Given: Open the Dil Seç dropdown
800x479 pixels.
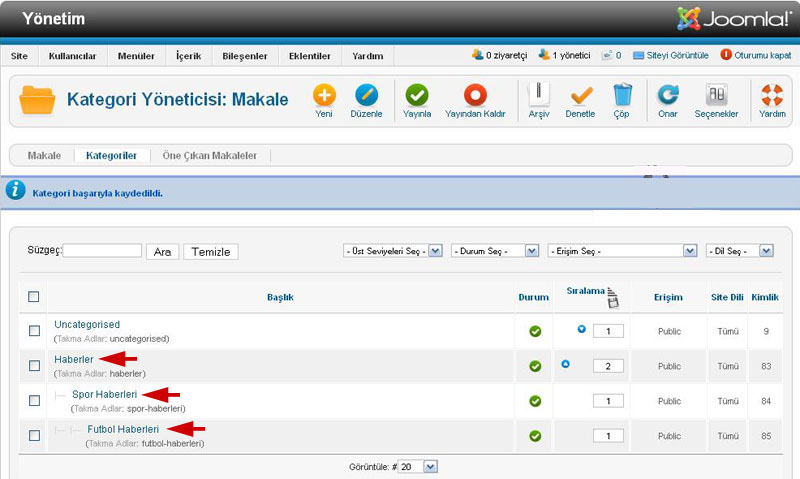Looking at the screenshot, I should (740, 251).
